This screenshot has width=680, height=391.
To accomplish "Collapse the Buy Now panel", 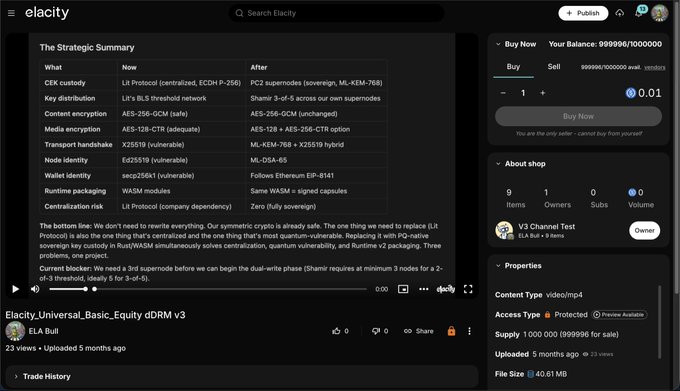I will pyautogui.click(x=498, y=44).
